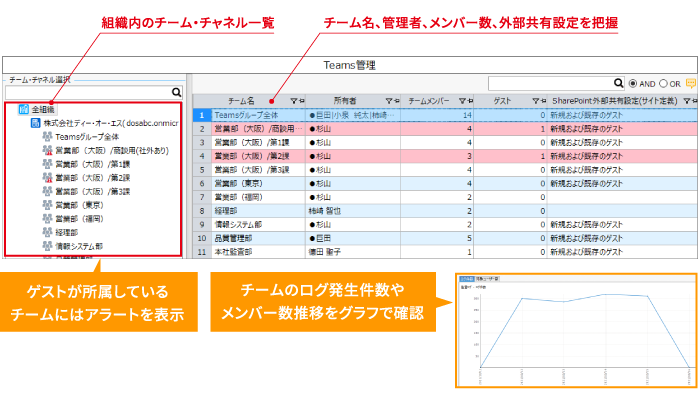The width and height of the screenshot is (700, 397).
Task: Sort by the チーム名 column header
Action: [241, 101]
